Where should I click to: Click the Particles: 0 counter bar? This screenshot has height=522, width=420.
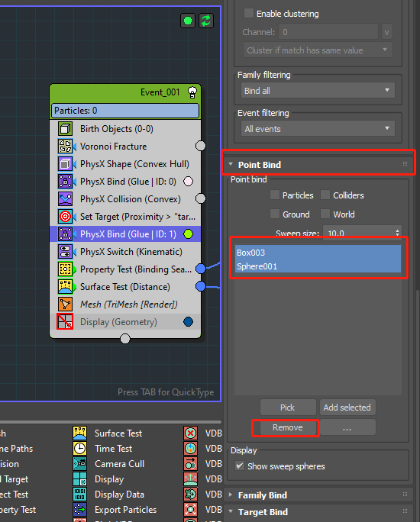point(125,111)
